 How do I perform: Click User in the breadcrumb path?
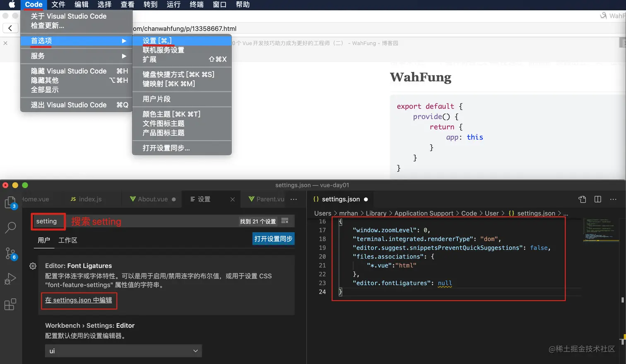[x=491, y=213]
